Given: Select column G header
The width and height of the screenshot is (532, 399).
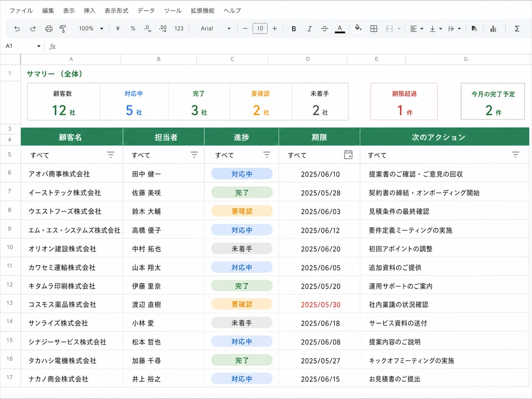Looking at the screenshot, I should pos(465,59).
